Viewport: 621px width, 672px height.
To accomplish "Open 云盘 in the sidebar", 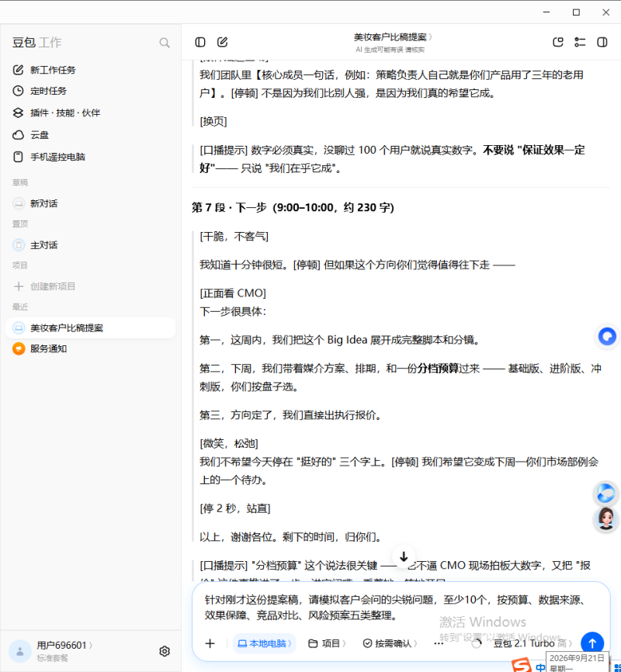I will point(40,135).
